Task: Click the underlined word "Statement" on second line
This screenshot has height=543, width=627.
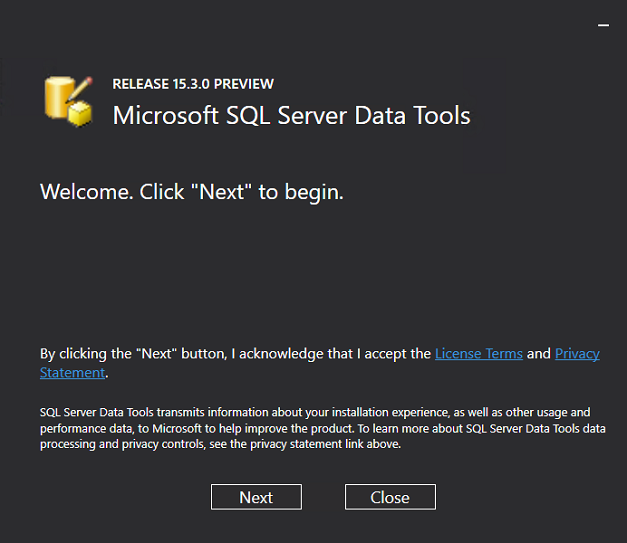Action: 72,373
